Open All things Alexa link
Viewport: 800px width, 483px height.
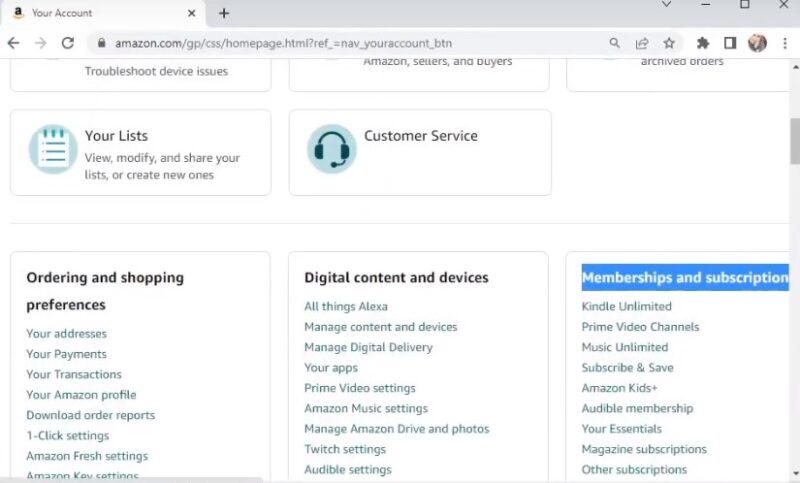(346, 307)
